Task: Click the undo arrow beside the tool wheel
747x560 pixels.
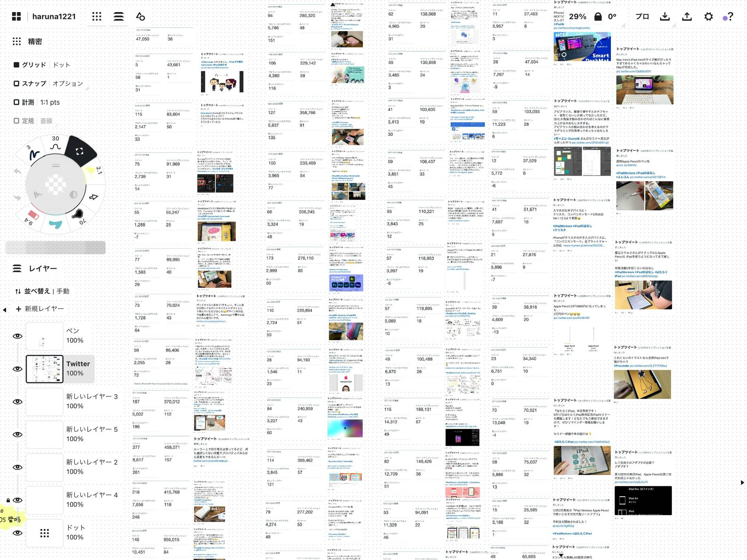Action: point(17,171)
